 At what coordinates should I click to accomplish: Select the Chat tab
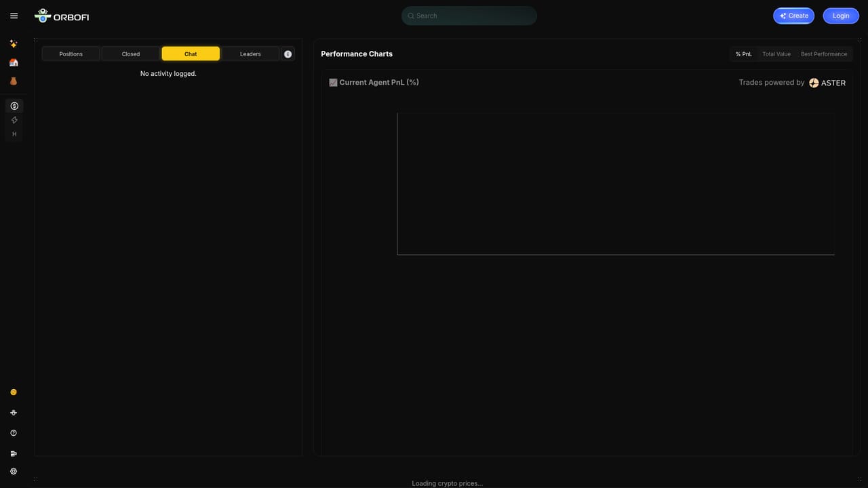pyautogui.click(x=191, y=54)
